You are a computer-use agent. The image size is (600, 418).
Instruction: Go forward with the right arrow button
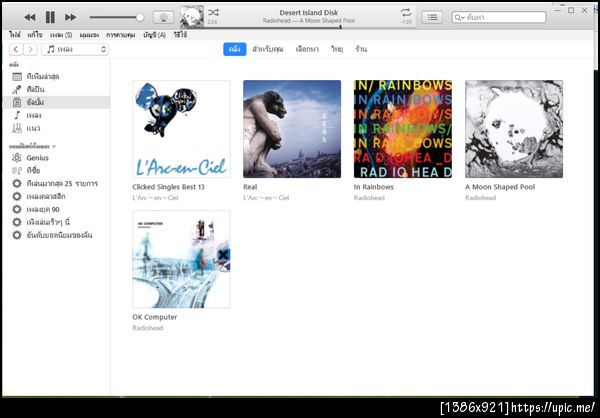tap(30, 49)
